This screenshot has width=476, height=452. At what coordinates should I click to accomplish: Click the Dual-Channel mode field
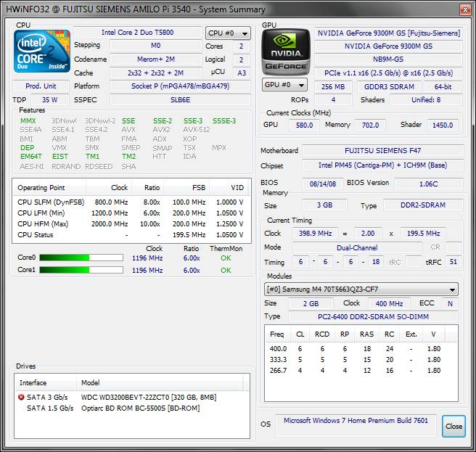pos(357,247)
